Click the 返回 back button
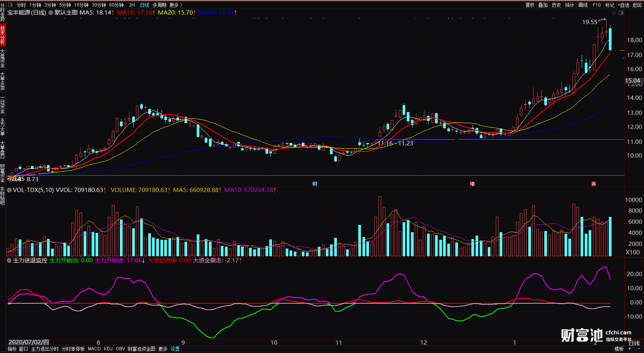 tap(637, 5)
